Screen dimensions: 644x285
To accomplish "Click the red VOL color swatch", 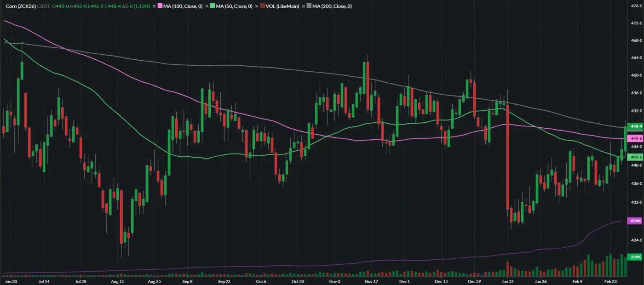I will [x=262, y=6].
